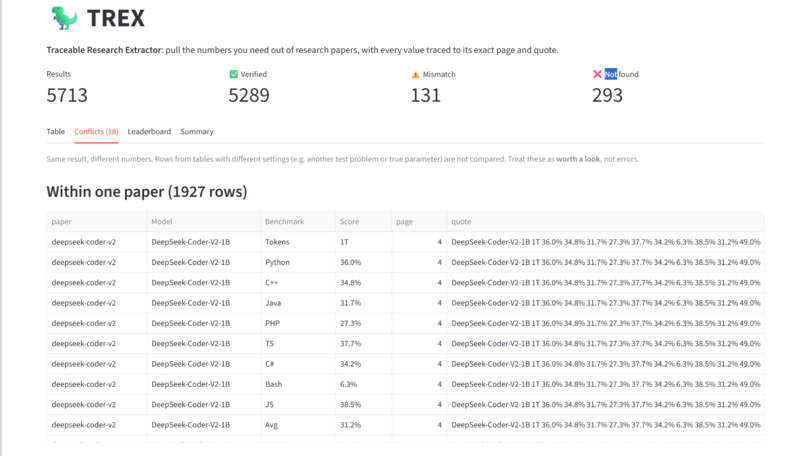Viewport: 806px width, 456px height.
Task: Click the score cell 6.3%
Action: click(363, 384)
